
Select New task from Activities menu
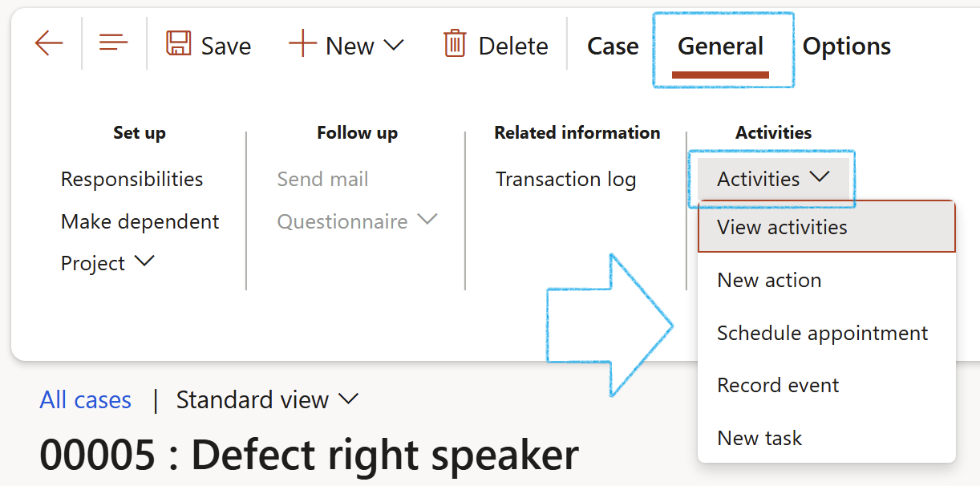[x=759, y=438]
